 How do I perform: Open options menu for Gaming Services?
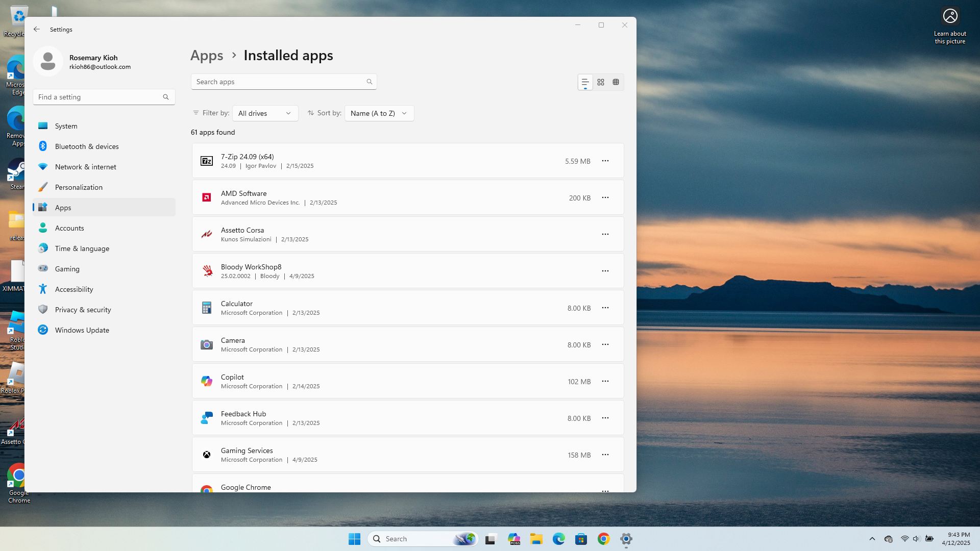point(605,455)
